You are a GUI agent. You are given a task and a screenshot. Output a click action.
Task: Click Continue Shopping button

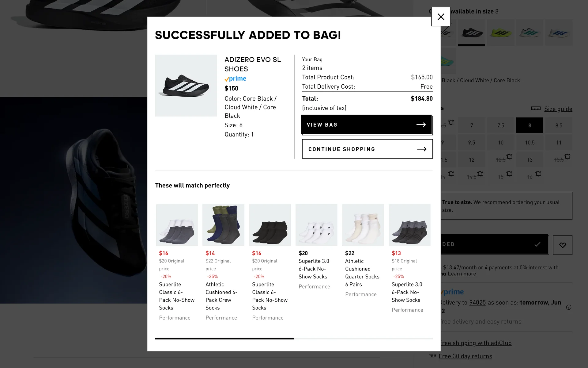point(367,149)
